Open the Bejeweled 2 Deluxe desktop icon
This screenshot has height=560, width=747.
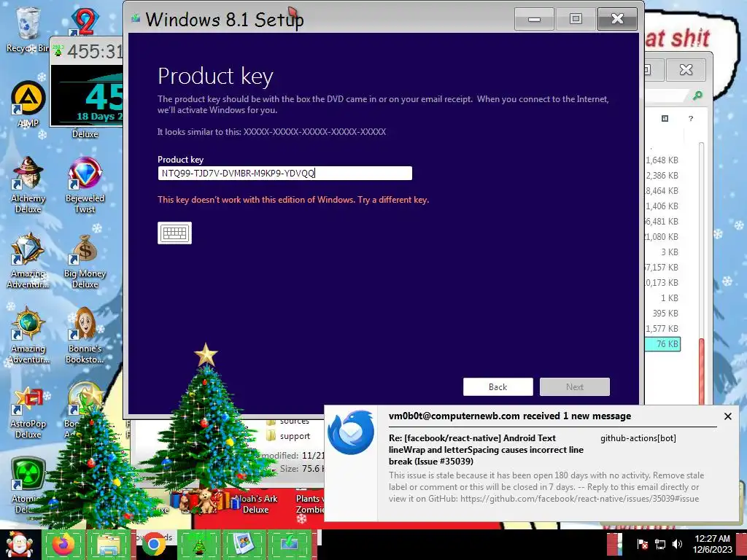[85, 23]
